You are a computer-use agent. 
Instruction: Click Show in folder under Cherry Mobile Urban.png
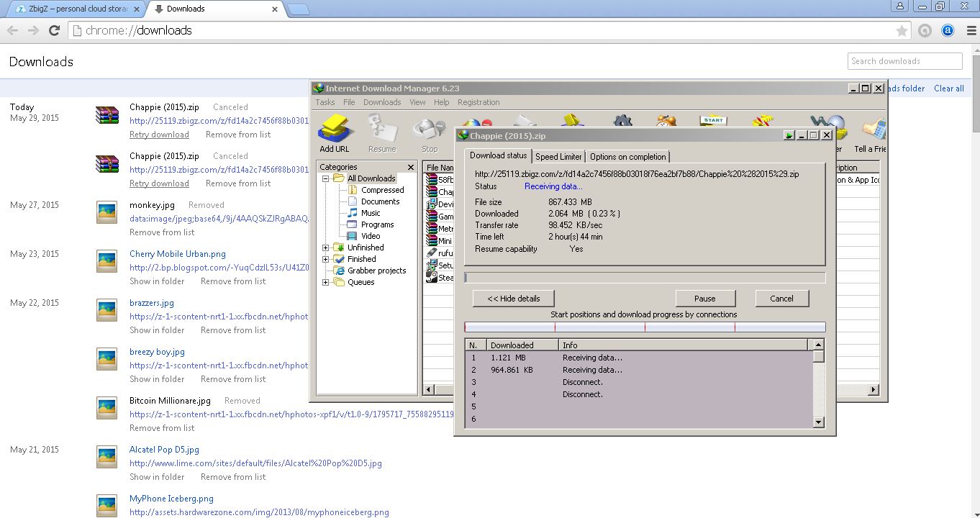click(157, 281)
